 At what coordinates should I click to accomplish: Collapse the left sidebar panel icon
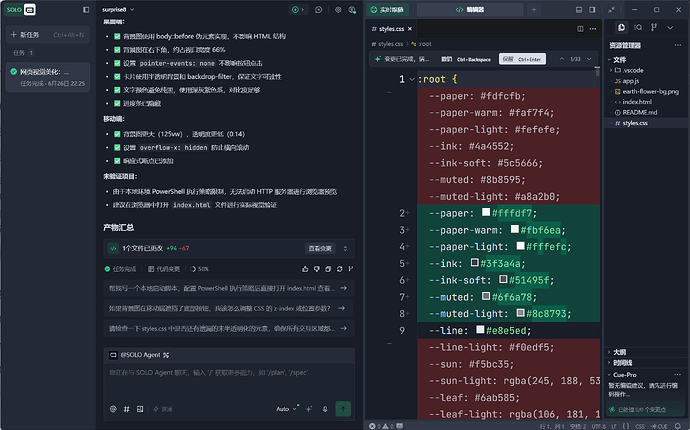[x=86, y=10]
